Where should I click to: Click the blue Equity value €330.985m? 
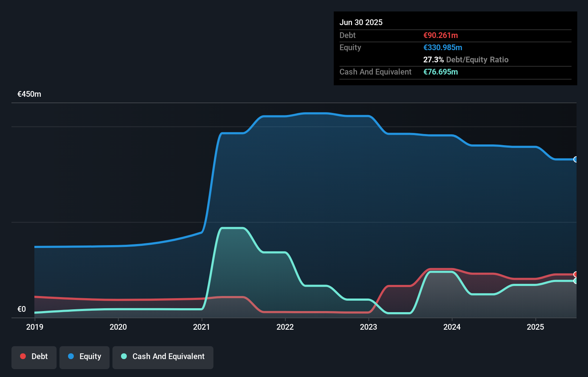[x=443, y=47]
